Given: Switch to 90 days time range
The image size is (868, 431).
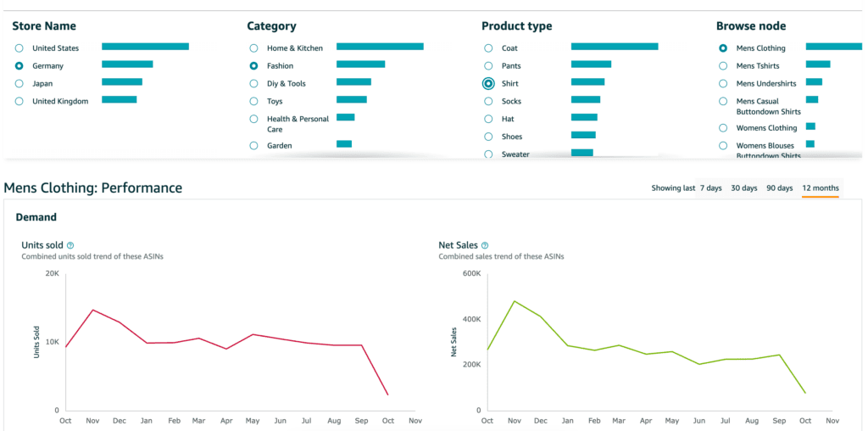Looking at the screenshot, I should pos(779,188).
